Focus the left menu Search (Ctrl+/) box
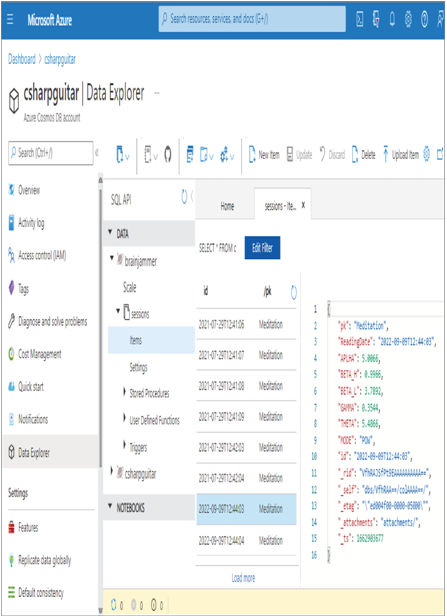The width and height of the screenshot is (447, 616). [51, 153]
